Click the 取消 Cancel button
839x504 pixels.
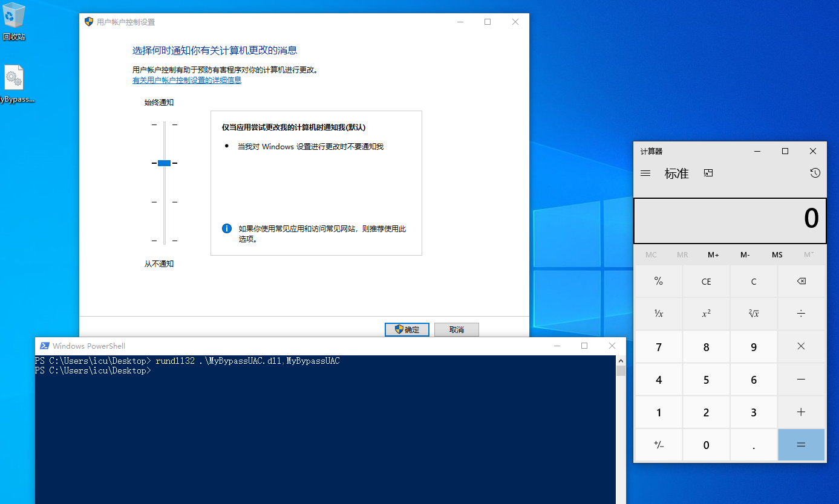457,329
